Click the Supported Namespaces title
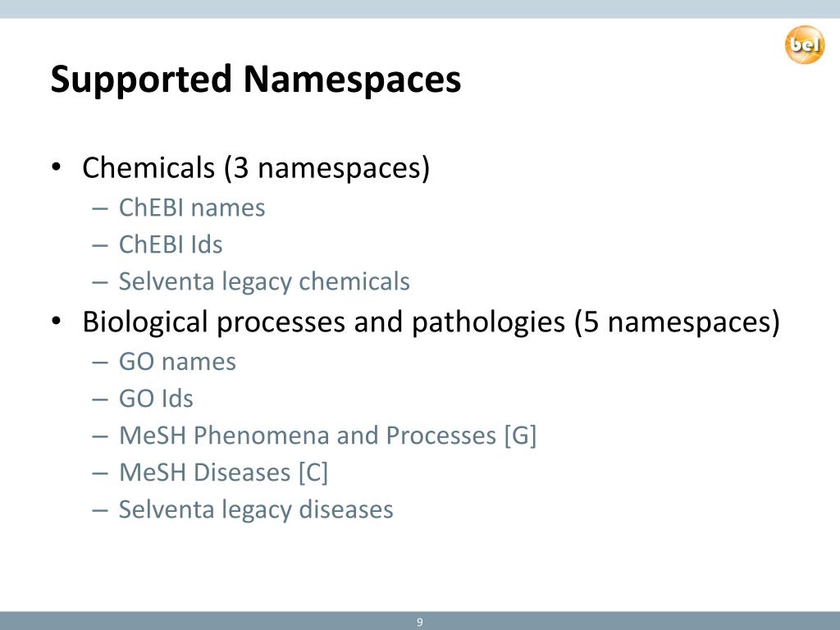This screenshot has width=840, height=630. (256, 80)
